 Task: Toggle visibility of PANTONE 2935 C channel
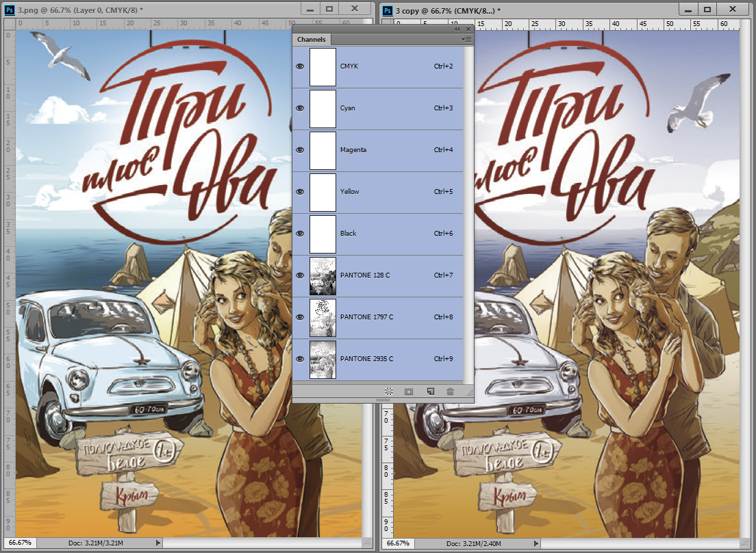click(x=300, y=359)
